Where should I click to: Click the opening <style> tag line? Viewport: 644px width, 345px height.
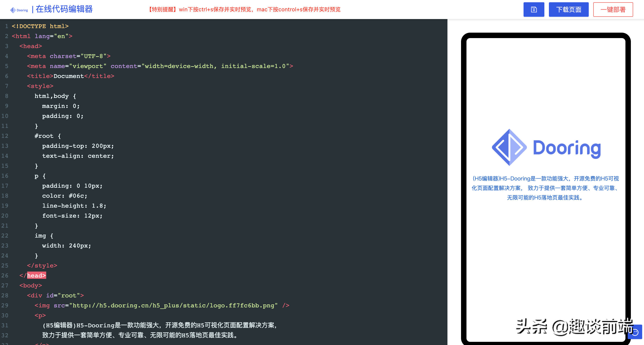tap(40, 86)
